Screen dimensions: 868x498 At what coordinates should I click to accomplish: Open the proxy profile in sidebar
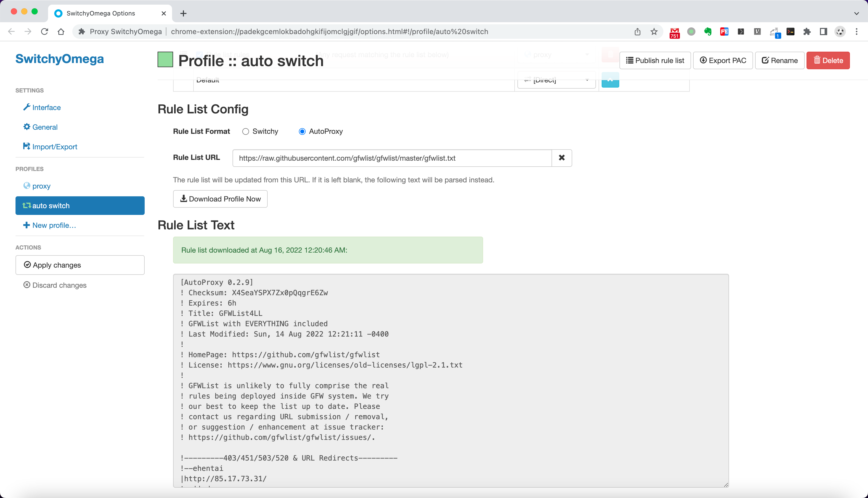[41, 186]
